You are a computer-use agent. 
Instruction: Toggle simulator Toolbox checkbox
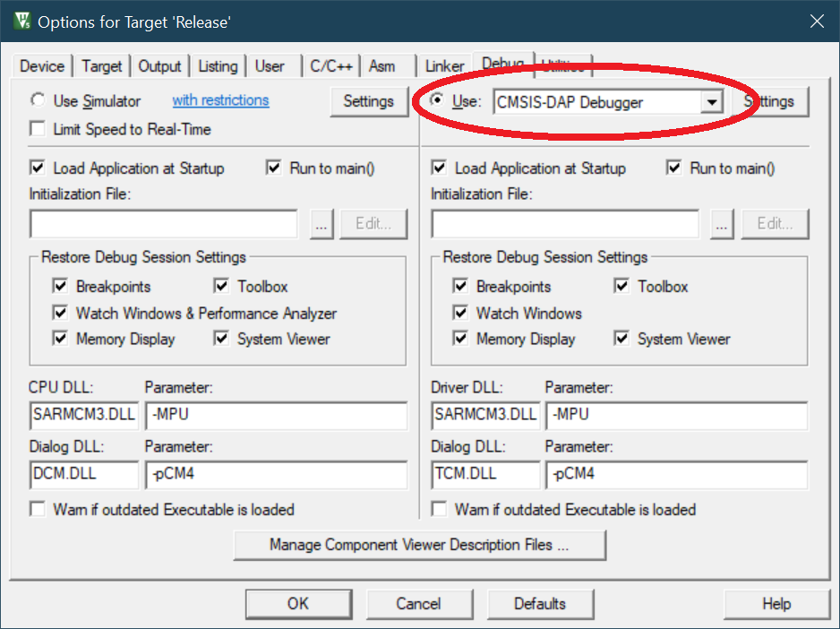(221, 286)
